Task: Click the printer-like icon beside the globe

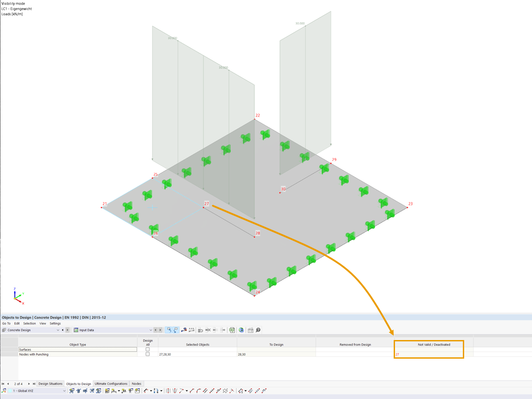Action: point(250,330)
